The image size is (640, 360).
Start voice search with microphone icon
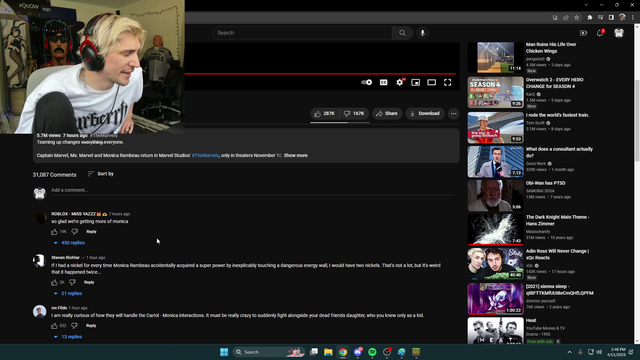422,33
